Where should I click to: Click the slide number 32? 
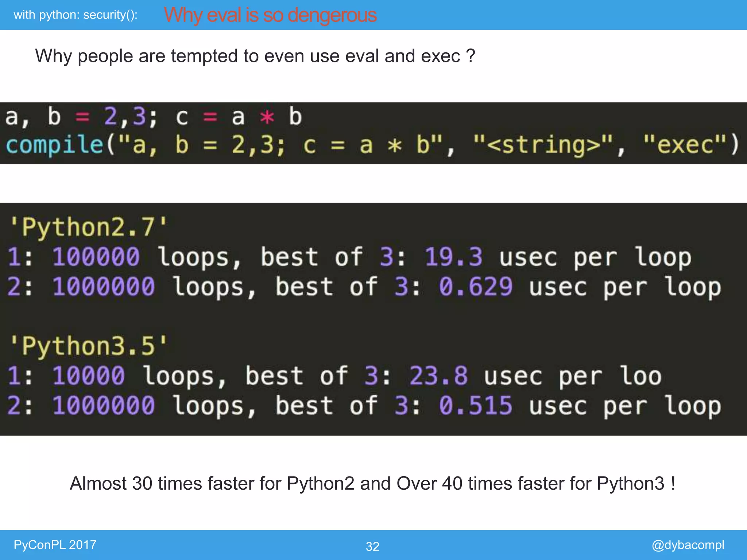click(x=372, y=546)
